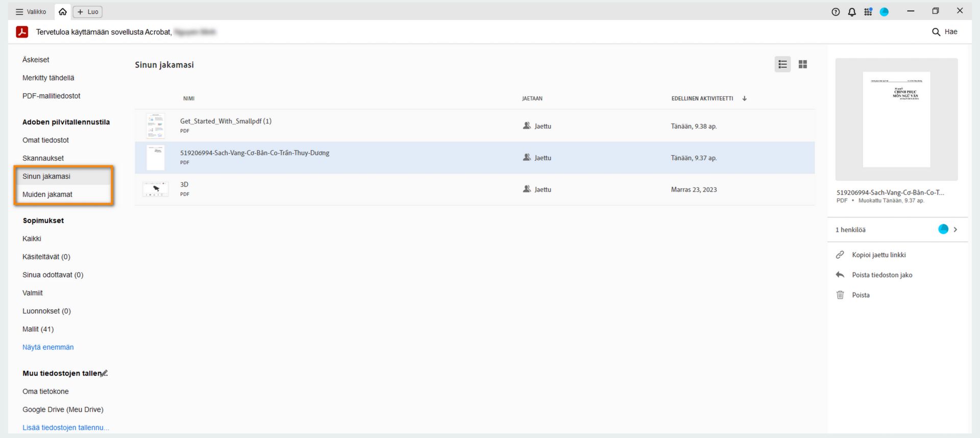
Task: Edit storage list pencil icon
Action: 104,373
